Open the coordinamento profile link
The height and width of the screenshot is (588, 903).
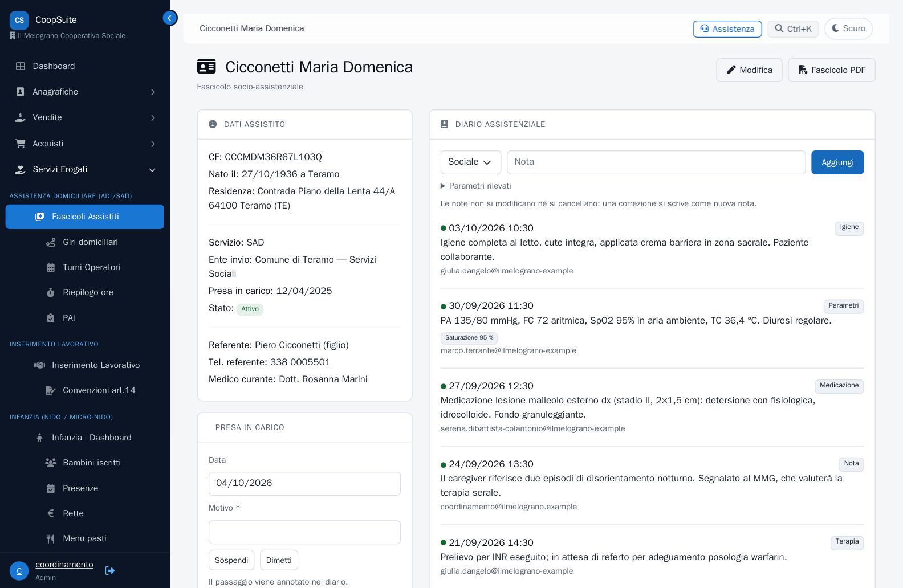click(x=64, y=565)
